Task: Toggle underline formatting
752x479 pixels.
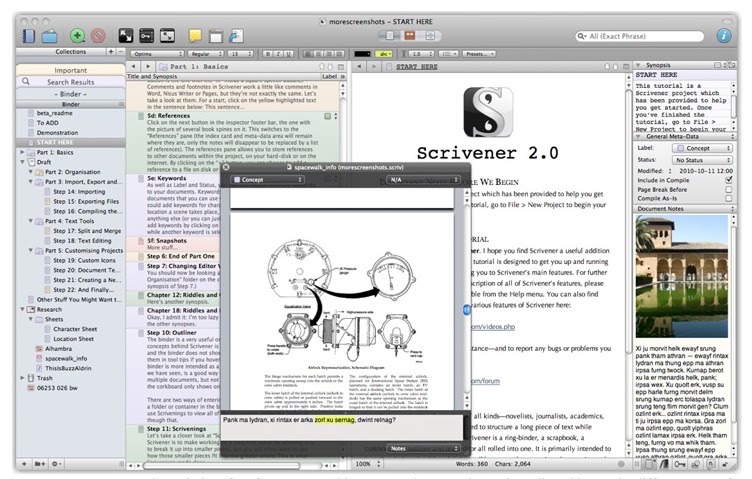Action: pos(289,54)
